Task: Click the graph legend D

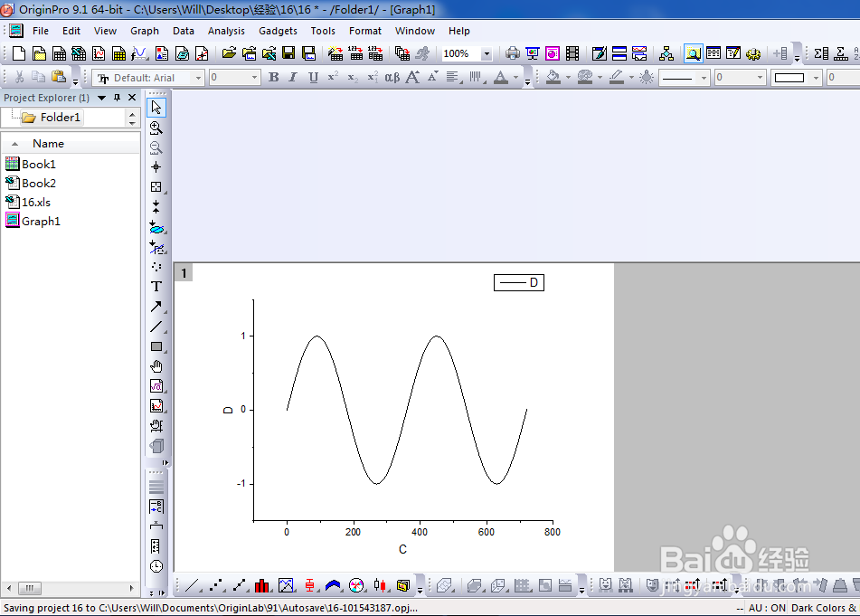Action: (519, 282)
